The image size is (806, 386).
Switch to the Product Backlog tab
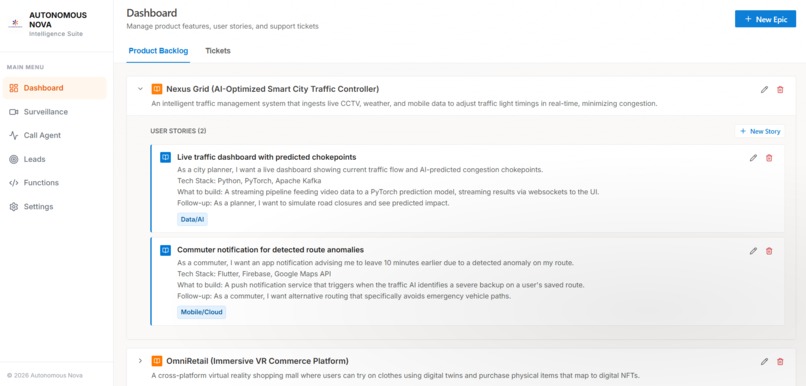(x=158, y=51)
